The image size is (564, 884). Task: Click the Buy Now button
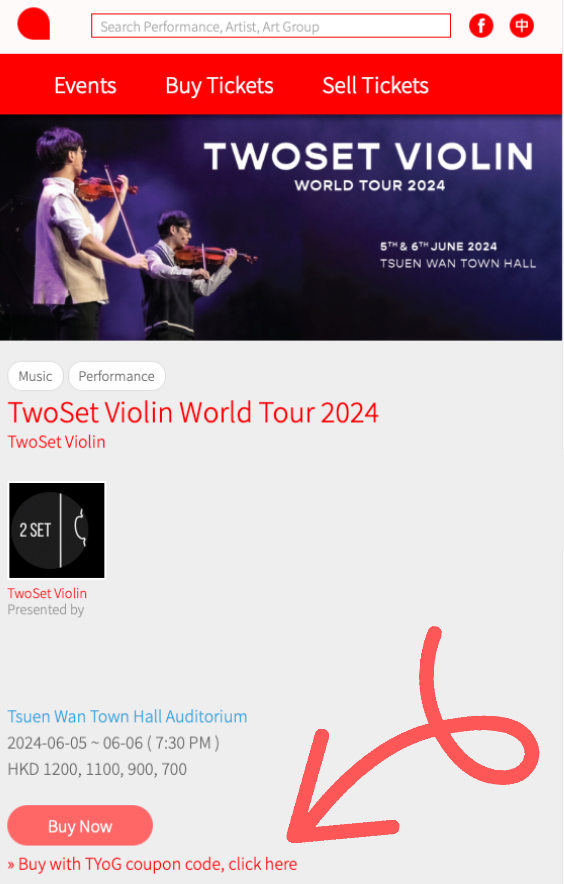coord(80,826)
